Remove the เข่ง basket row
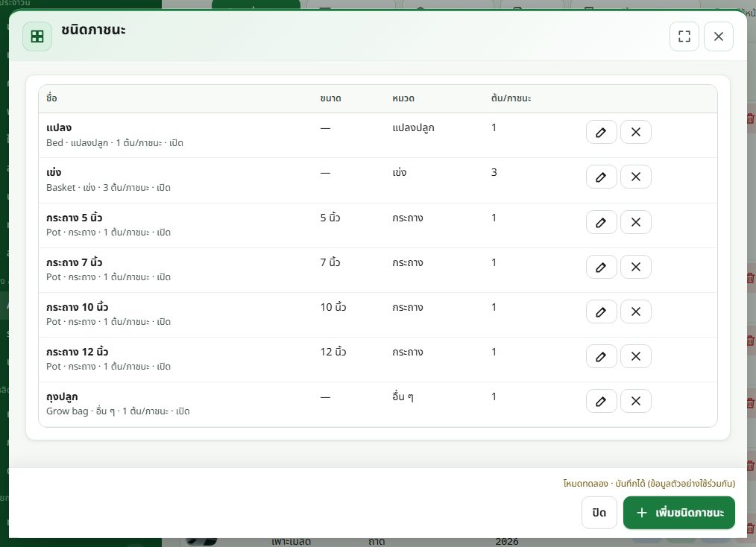Image resolution: width=756 pixels, height=547 pixels. click(x=635, y=177)
